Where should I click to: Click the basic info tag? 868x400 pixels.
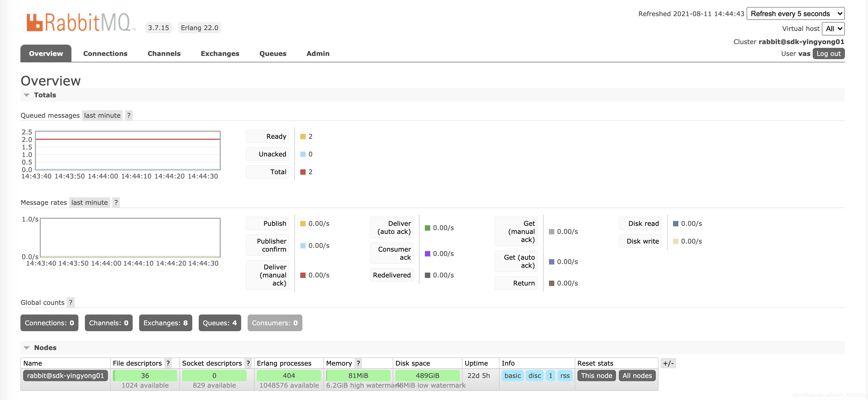click(512, 376)
